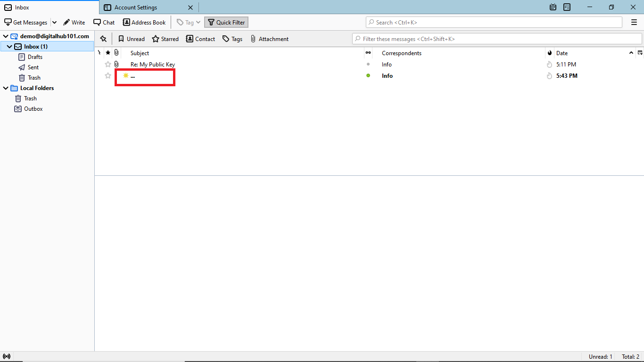This screenshot has height=362, width=644.
Task: Open the Calendar tab icon
Action: coord(553,7)
